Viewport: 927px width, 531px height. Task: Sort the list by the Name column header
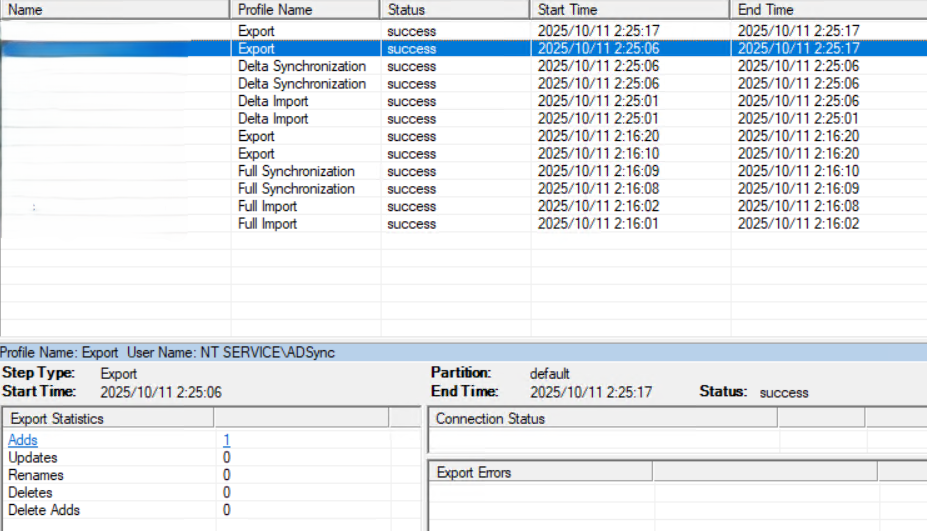point(115,9)
